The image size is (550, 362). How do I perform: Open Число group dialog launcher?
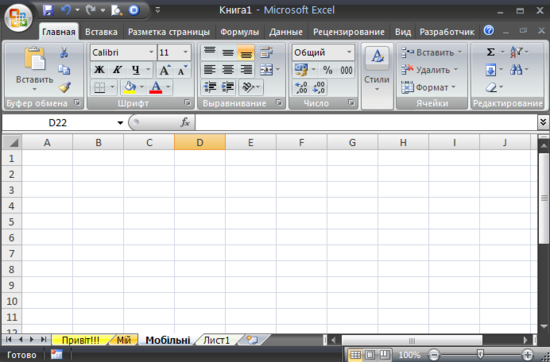pyautogui.click(x=351, y=103)
